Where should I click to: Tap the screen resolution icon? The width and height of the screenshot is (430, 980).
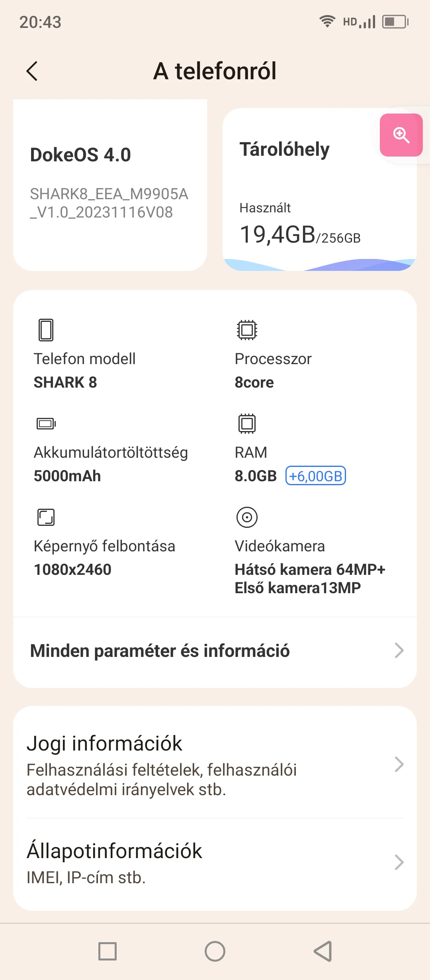pyautogui.click(x=46, y=517)
